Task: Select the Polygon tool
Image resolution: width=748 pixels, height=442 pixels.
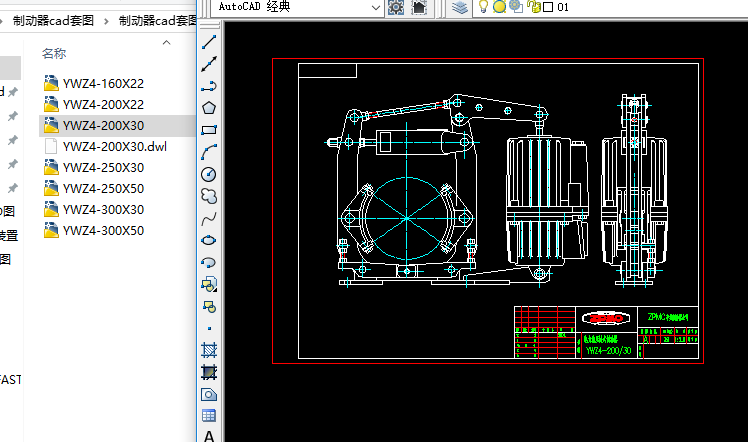Action: tap(209, 108)
